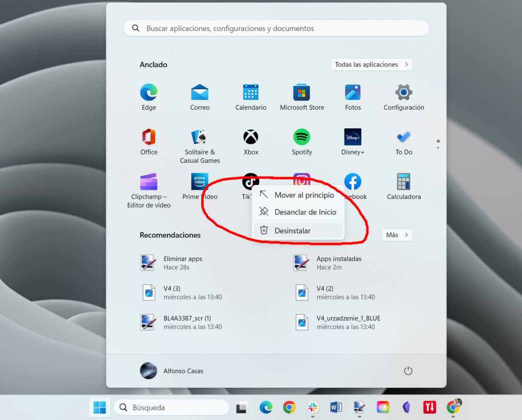Image resolution: width=522 pixels, height=420 pixels.
Task: Click the taskbar Búsqueda search box
Action: [x=171, y=407]
